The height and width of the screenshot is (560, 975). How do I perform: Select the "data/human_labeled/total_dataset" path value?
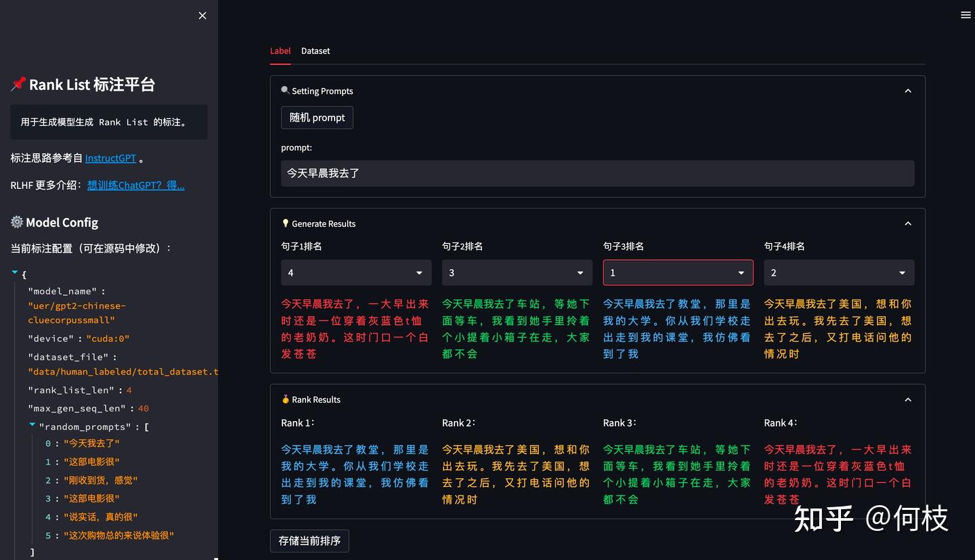pos(123,372)
